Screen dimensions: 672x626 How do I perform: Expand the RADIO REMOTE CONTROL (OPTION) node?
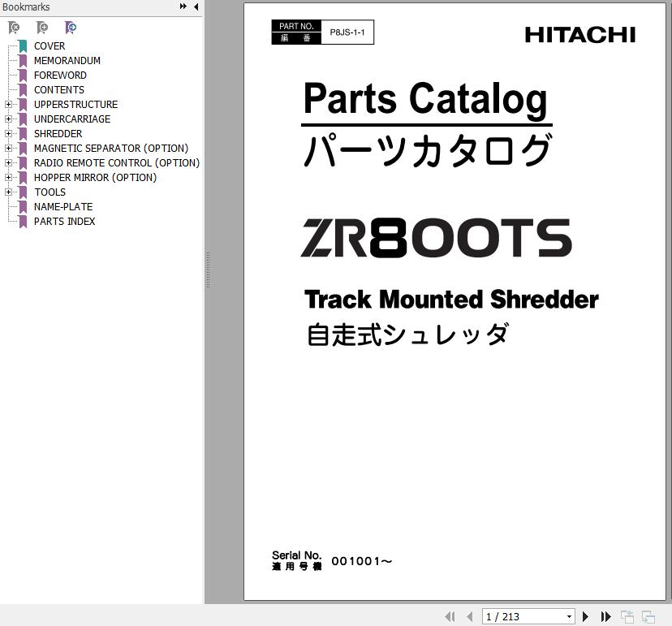[8, 163]
